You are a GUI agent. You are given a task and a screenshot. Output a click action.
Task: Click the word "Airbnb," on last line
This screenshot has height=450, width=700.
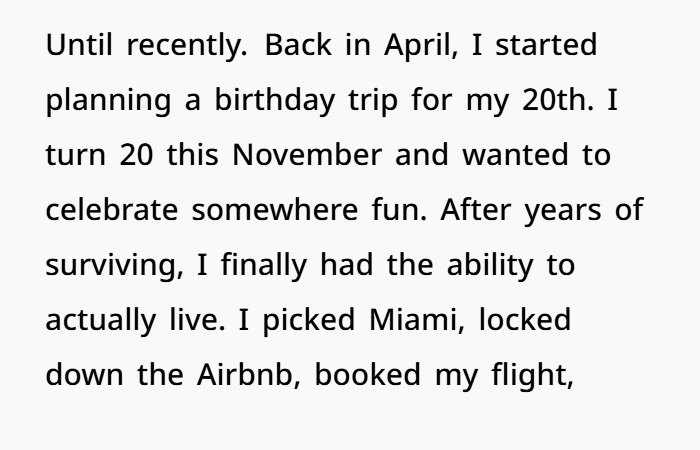click(249, 375)
